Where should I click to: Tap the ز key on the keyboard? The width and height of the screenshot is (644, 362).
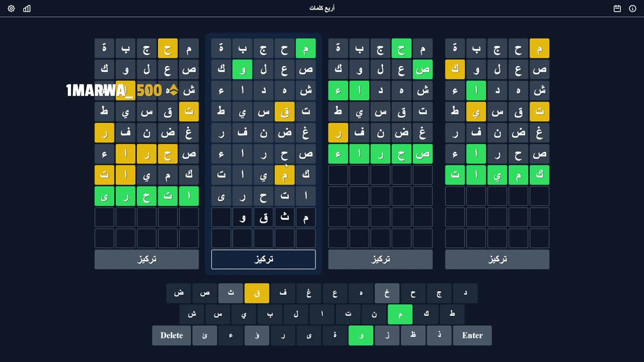pyautogui.click(x=387, y=335)
